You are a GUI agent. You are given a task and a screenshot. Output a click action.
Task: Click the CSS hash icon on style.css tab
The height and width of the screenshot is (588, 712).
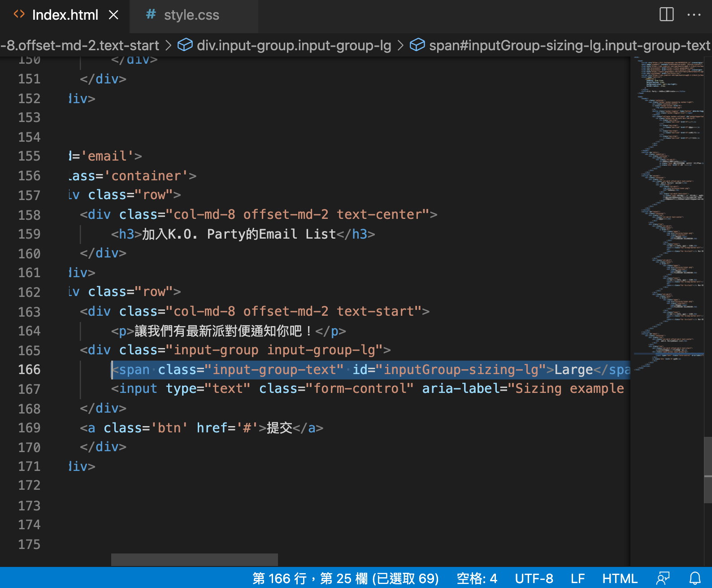151,14
